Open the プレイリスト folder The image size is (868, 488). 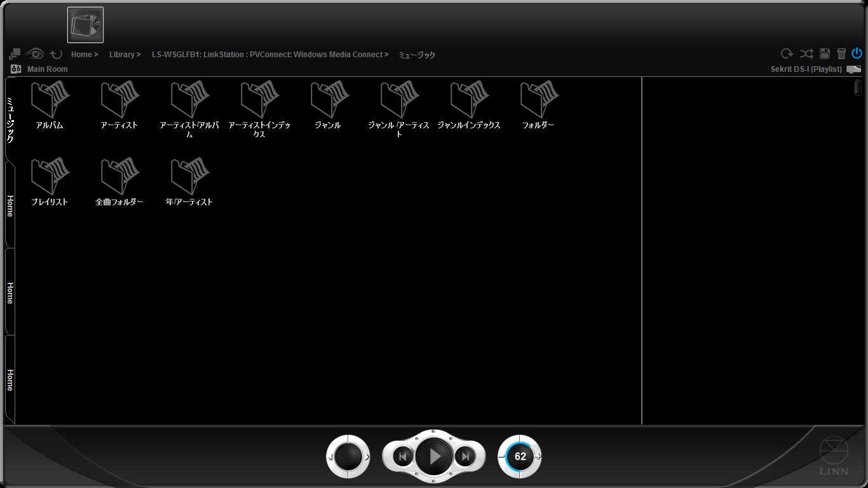pyautogui.click(x=50, y=181)
